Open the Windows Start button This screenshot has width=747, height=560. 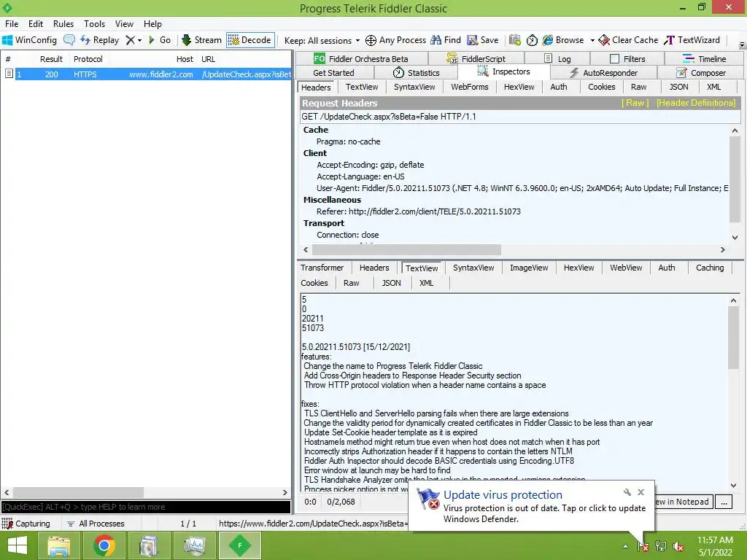point(18,545)
